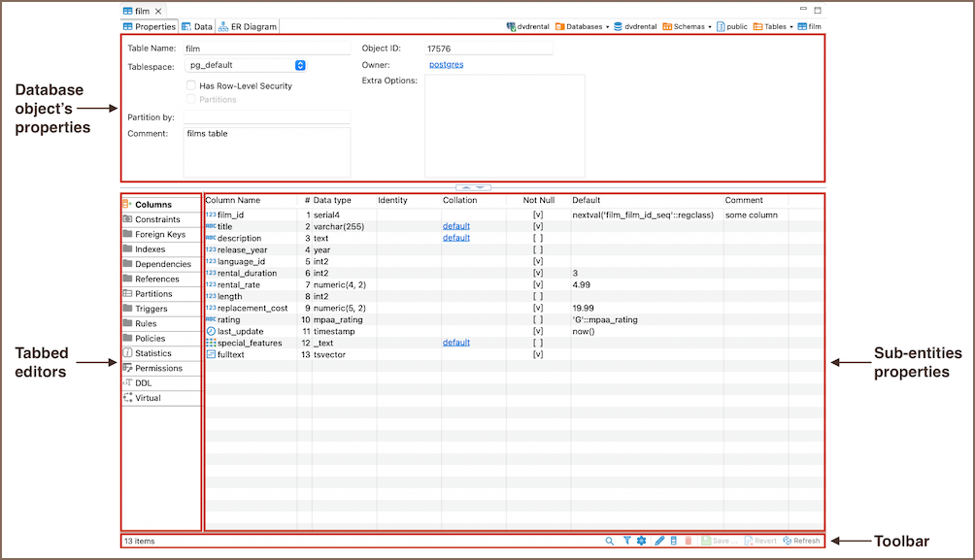The image size is (975, 560).
Task: Click the Refresh button
Action: pyautogui.click(x=801, y=541)
